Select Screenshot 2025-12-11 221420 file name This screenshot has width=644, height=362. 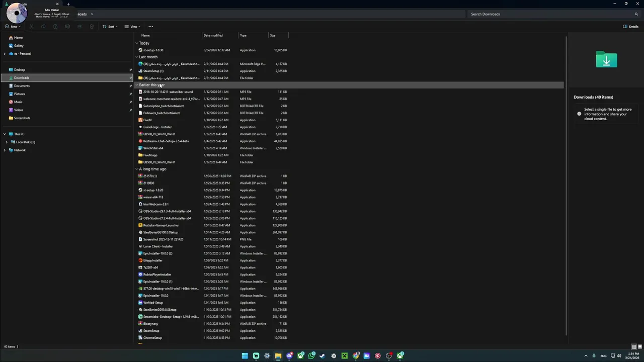click(163, 239)
